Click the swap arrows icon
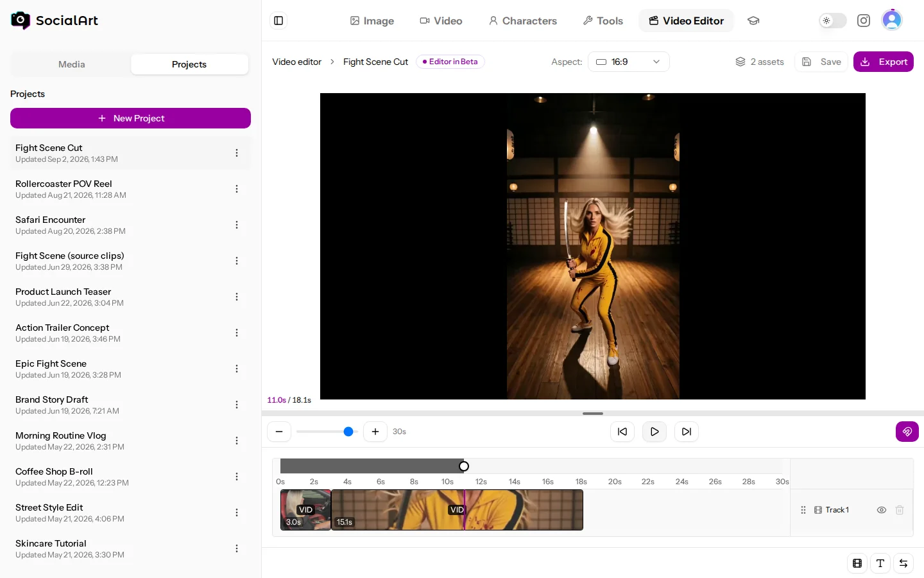The width and height of the screenshot is (924, 578). pyautogui.click(x=903, y=563)
